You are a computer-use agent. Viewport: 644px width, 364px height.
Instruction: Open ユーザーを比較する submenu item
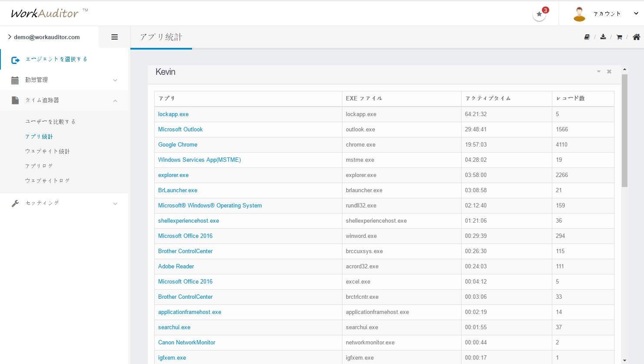pyautogui.click(x=50, y=122)
